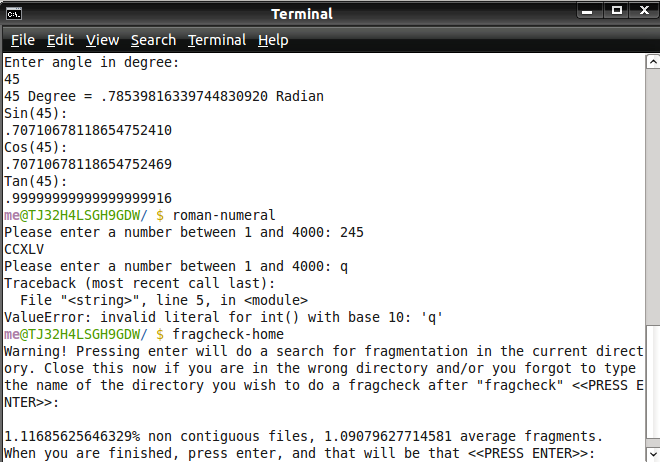
Task: Click the final PRESS ENTER prompt line
Action: pyautogui.click(x=299, y=453)
